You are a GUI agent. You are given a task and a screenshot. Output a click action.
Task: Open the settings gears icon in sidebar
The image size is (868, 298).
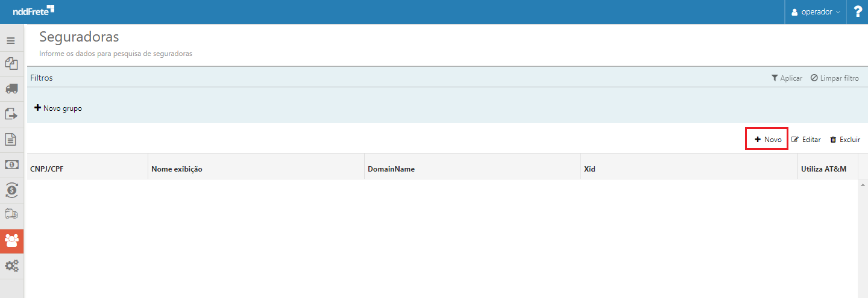[11, 265]
